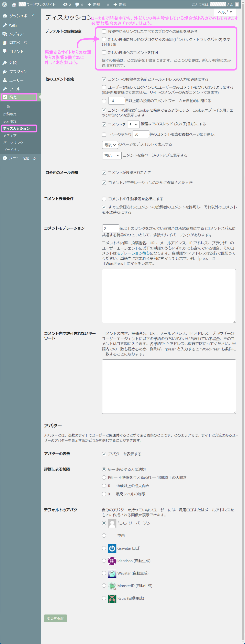Screen dimensions: 245x644
Task: Open 投稿設定 submenu item
Action: (x=10, y=114)
